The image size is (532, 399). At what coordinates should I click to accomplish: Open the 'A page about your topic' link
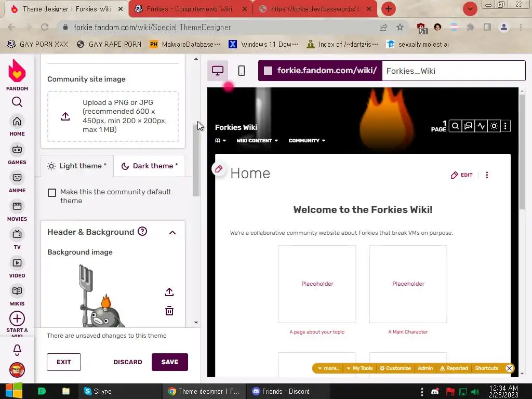click(317, 332)
